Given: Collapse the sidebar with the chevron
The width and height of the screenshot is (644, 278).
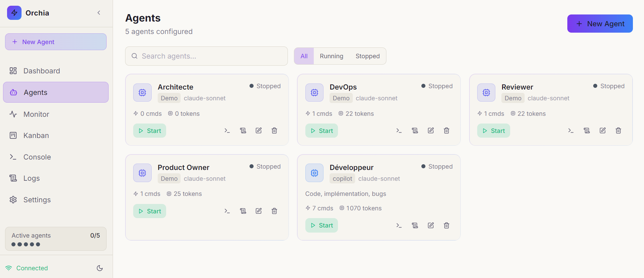Looking at the screenshot, I should tap(99, 13).
